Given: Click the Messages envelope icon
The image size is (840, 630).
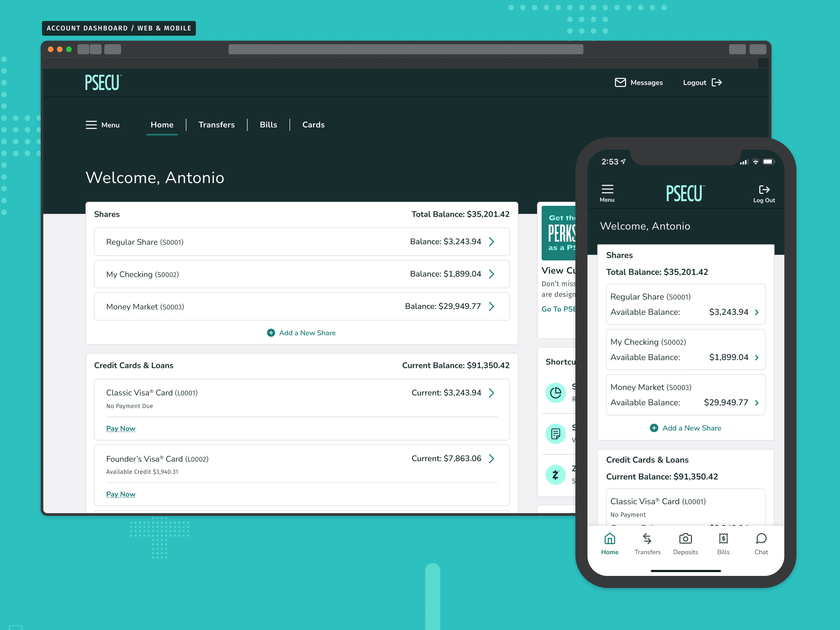Looking at the screenshot, I should (x=620, y=82).
